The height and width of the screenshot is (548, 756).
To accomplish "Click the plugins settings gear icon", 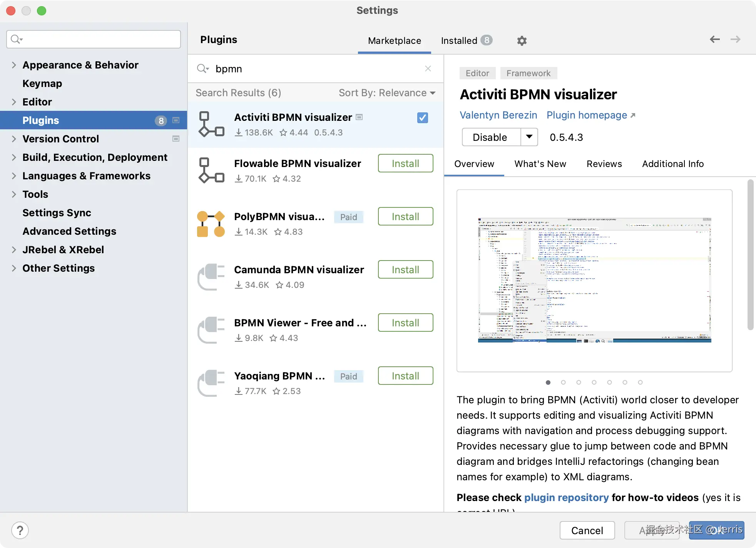I will (522, 40).
